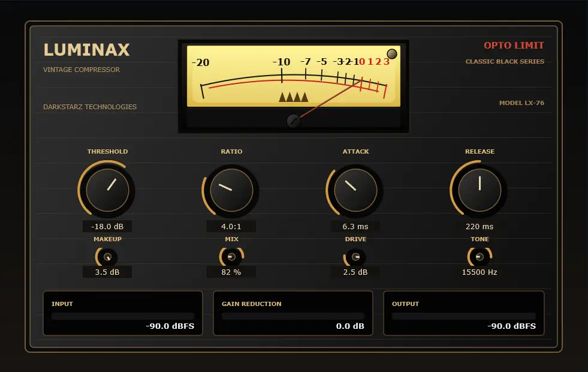Click the Threshold knob
Image resolution: width=588 pixels, height=372 pixels.
pyautogui.click(x=108, y=190)
